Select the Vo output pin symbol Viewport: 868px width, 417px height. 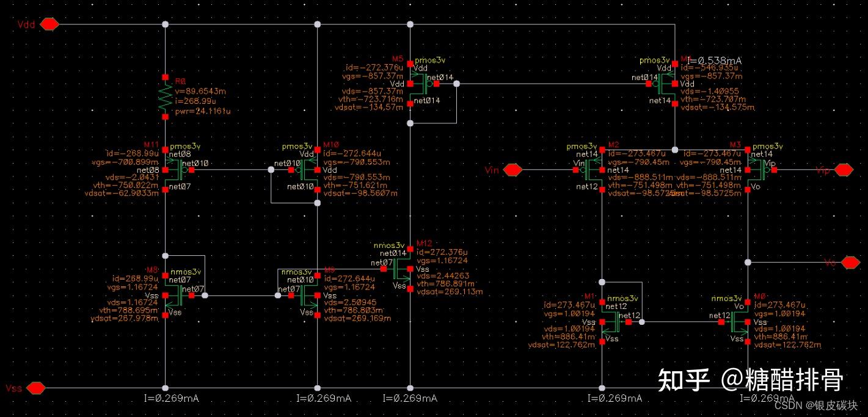tap(850, 263)
